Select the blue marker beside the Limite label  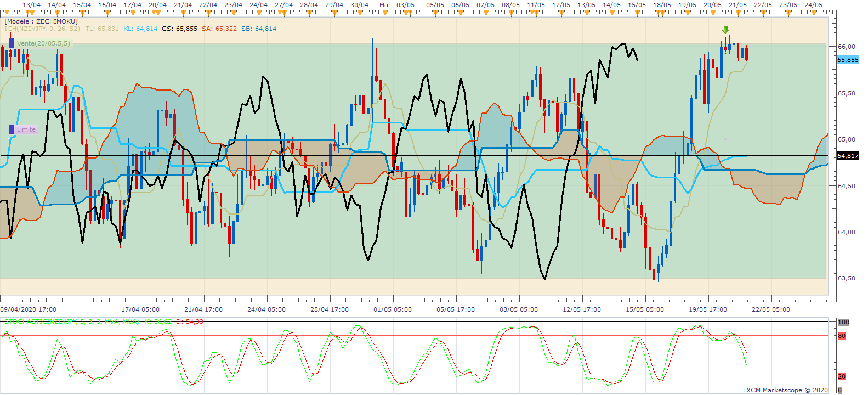click(x=12, y=129)
